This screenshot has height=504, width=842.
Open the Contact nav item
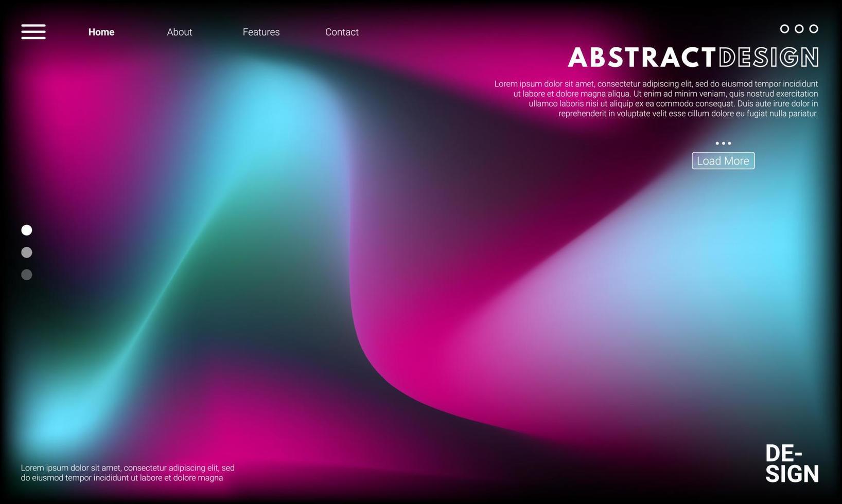[x=342, y=32]
